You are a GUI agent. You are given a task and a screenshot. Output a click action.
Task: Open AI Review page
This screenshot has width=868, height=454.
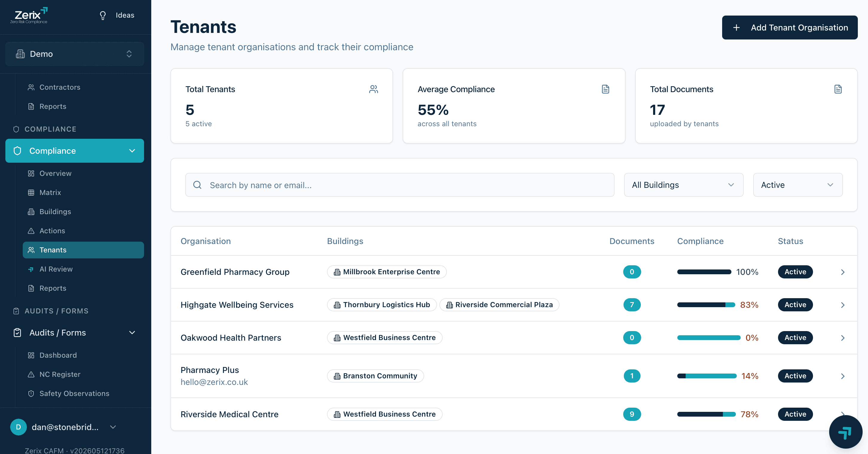coord(83,269)
